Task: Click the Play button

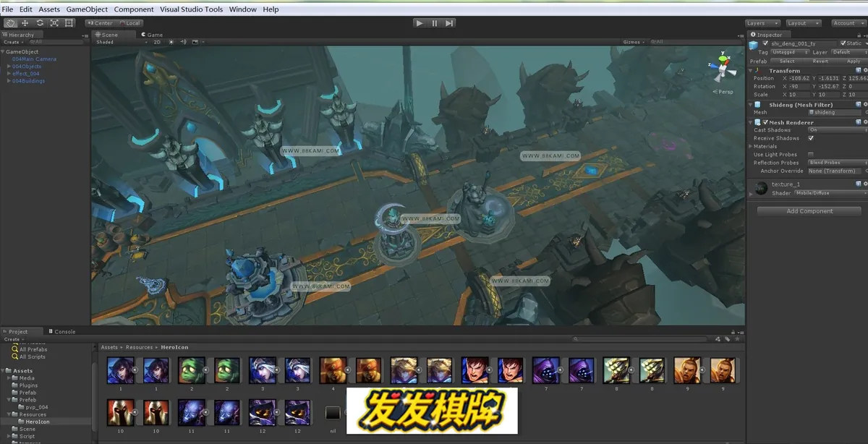Action: [x=420, y=23]
